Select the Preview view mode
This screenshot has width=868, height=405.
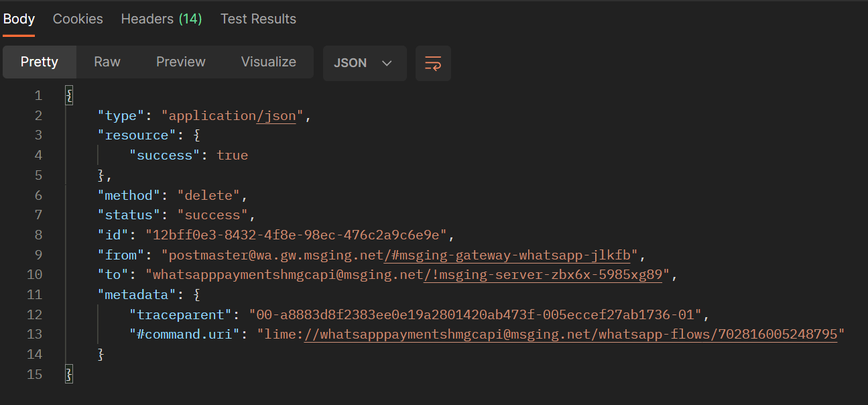(x=181, y=62)
